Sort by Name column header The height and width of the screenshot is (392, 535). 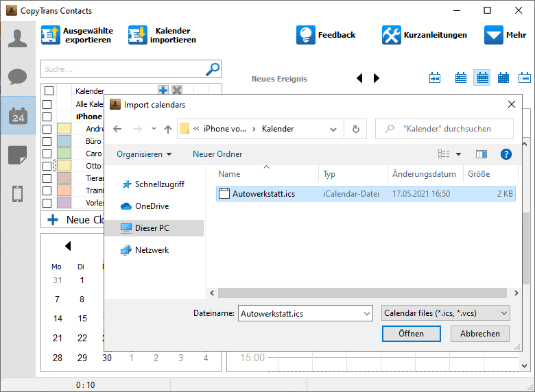(x=267, y=174)
